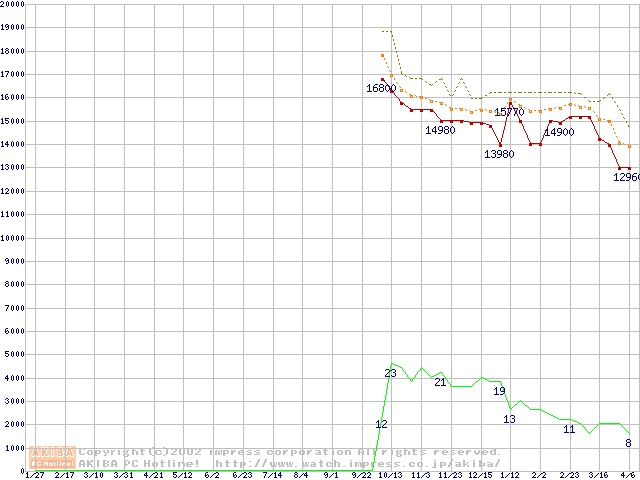Click the 14900 price data label

(x=558, y=132)
